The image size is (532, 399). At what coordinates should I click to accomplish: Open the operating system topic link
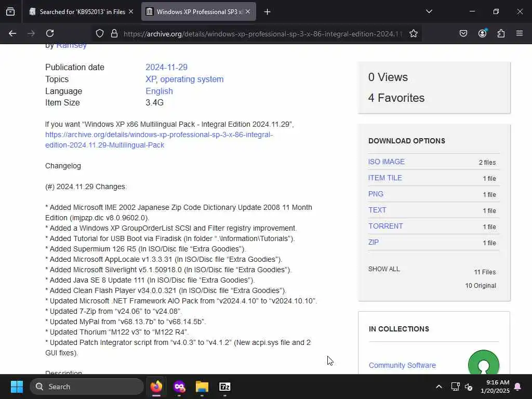[192, 79]
